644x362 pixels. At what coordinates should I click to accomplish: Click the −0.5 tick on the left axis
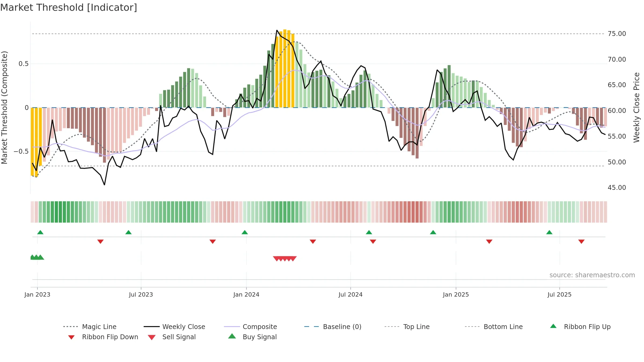point(21,152)
